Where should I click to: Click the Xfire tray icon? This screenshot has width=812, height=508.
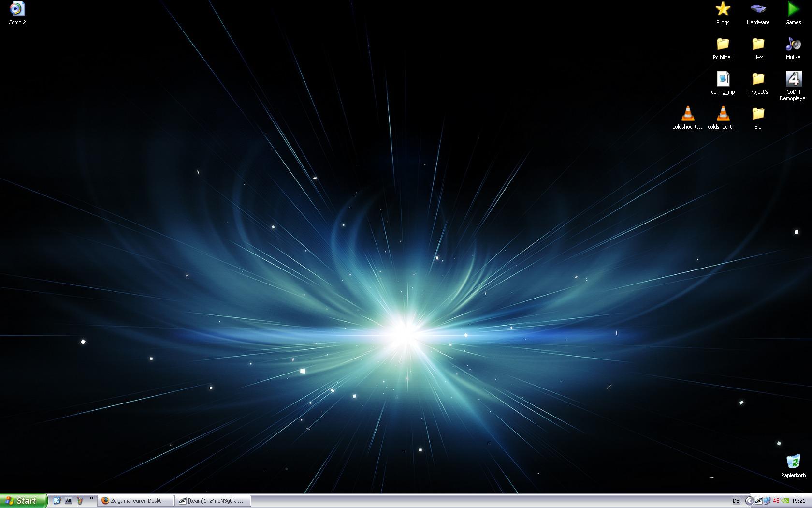(x=759, y=501)
